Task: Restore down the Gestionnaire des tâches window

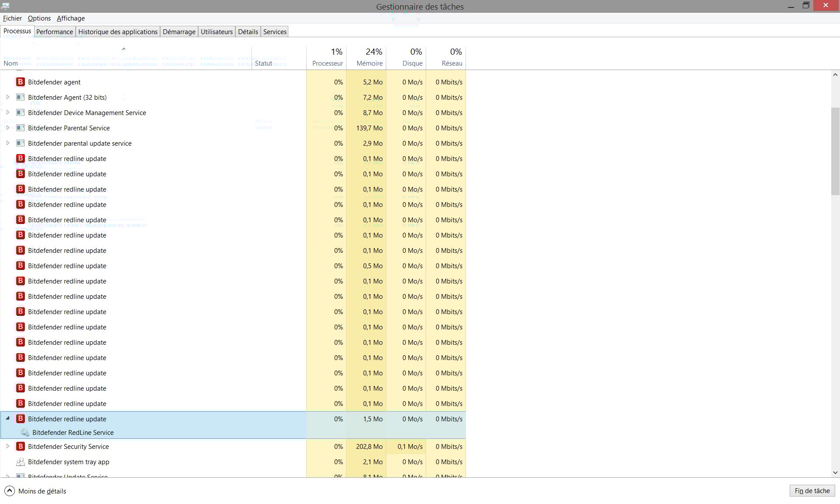Action: tap(805, 6)
